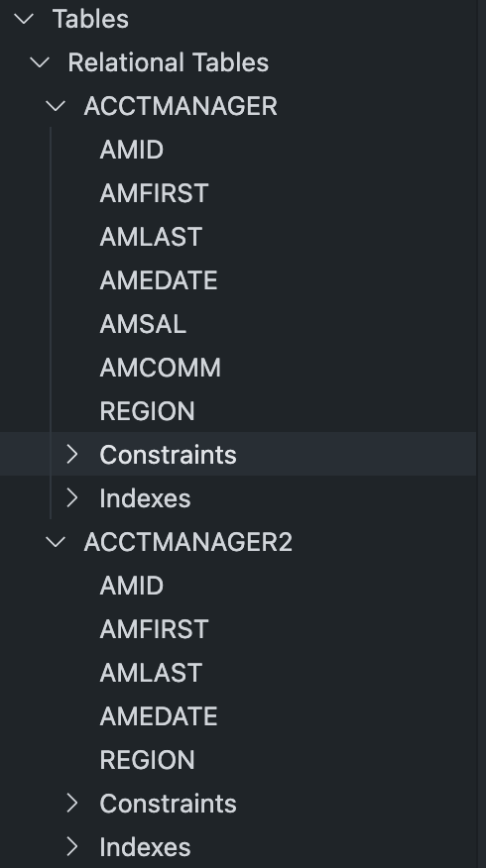Viewport: 486px width, 868px height.
Task: Select the AMCOMM column
Action: tap(160, 368)
